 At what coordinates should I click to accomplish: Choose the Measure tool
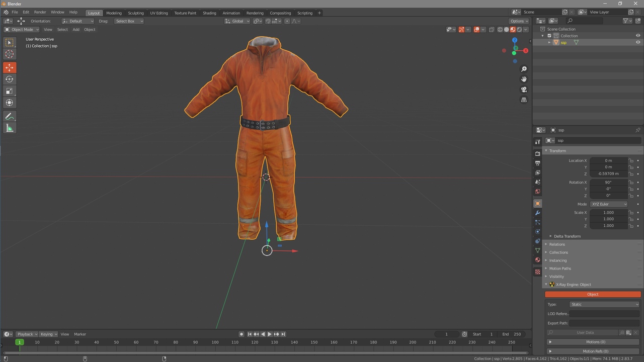[x=9, y=128]
